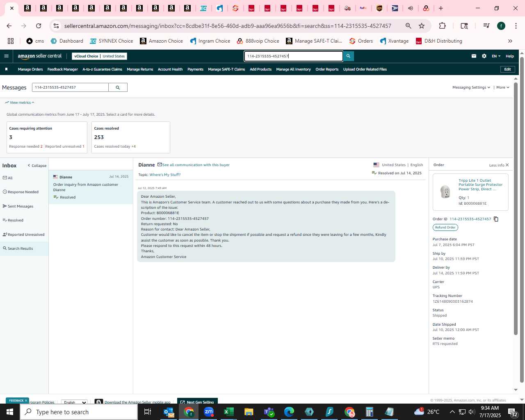Close the Order info panel with X

click(507, 165)
